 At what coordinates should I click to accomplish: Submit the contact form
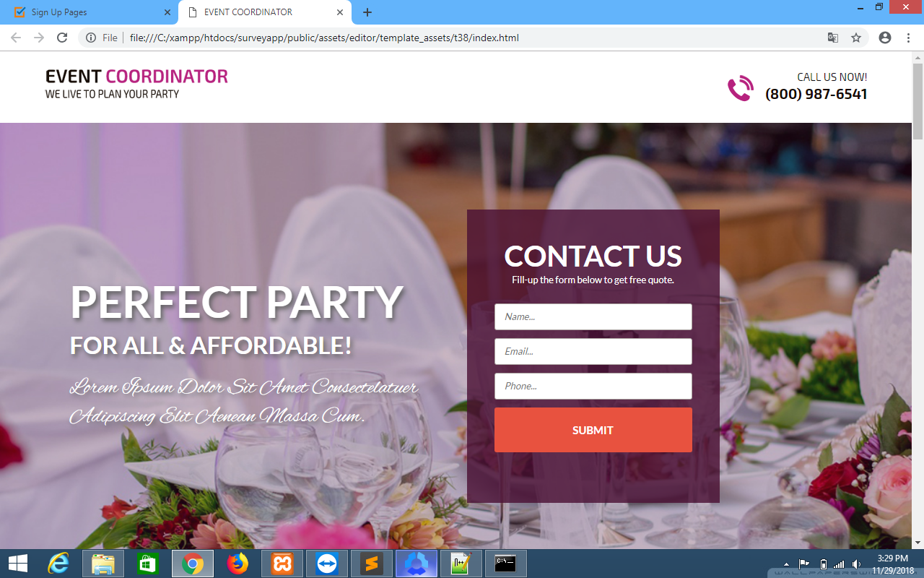click(593, 430)
